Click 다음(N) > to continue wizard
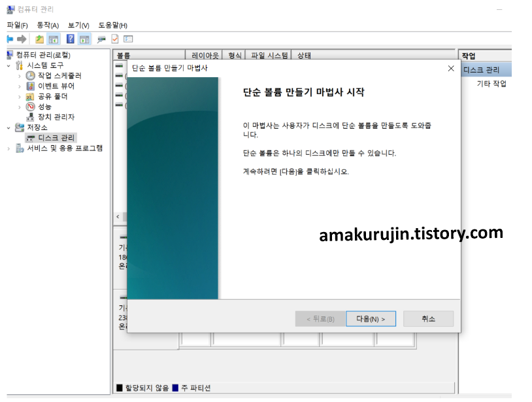This screenshot has width=532, height=402. click(371, 319)
